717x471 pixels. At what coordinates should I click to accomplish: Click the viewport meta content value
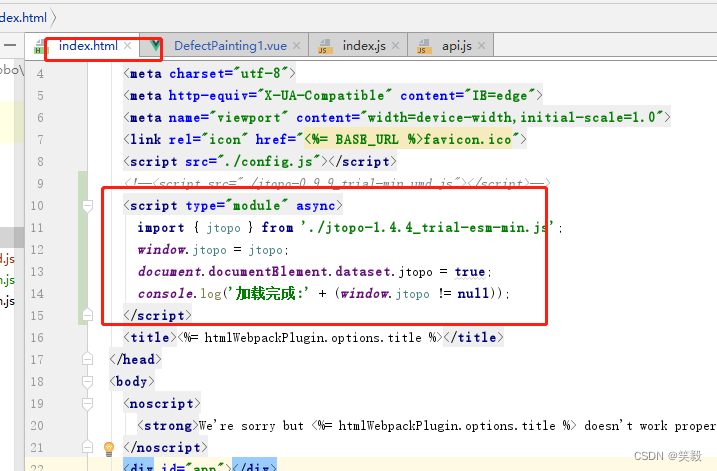point(512,117)
